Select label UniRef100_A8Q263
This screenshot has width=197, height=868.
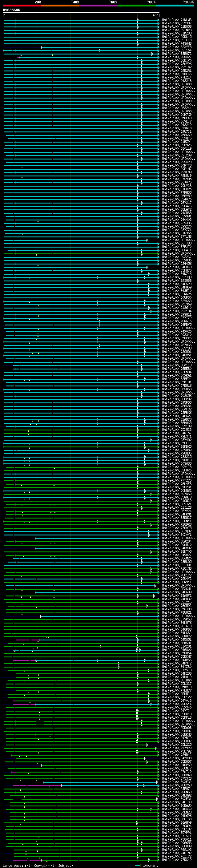coord(177,785)
